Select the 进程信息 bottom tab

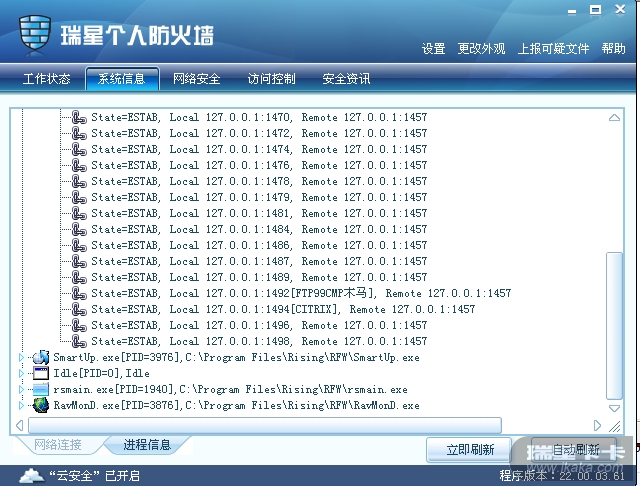(147, 445)
